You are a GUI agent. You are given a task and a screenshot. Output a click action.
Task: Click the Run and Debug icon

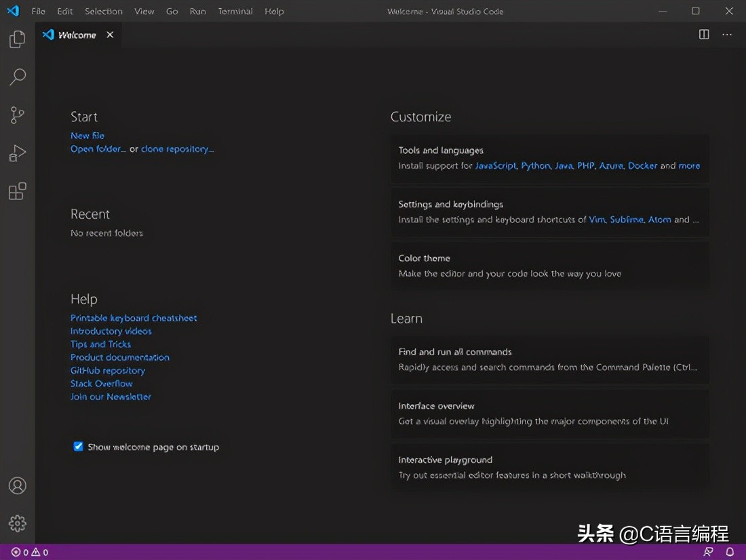click(17, 153)
